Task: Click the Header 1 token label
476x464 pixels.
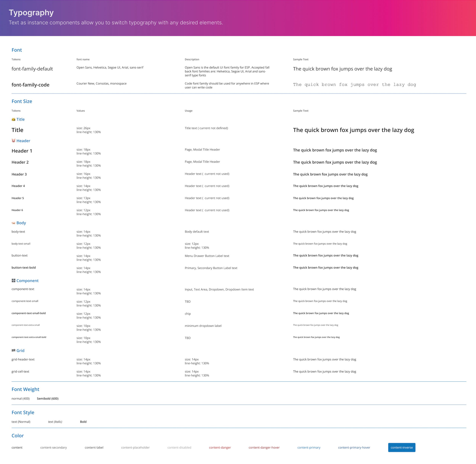Action: 22,151
